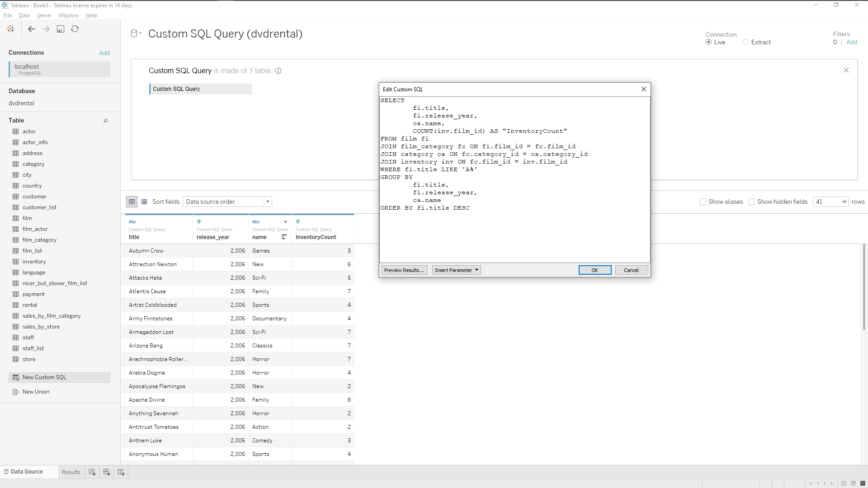Image resolution: width=868 pixels, height=488 pixels.
Task: Select the Live connection radio button
Action: [x=708, y=42]
